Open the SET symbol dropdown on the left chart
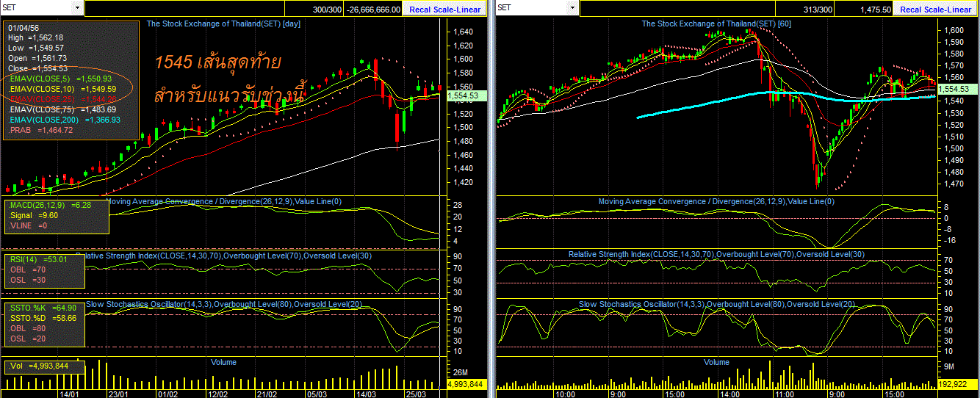Viewport: 980px width, 398px height. [x=77, y=8]
